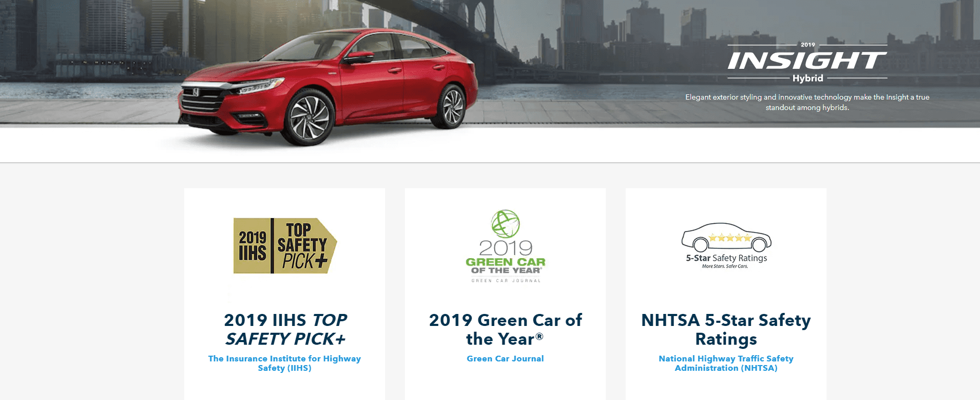Click the NHTSA car outline icon
Image resolution: width=980 pixels, height=400 pixels.
tap(726, 237)
